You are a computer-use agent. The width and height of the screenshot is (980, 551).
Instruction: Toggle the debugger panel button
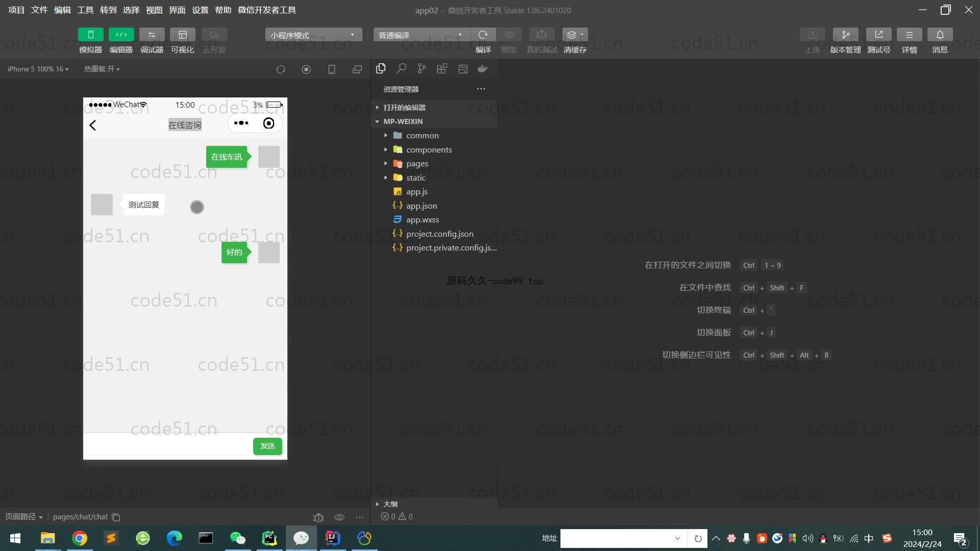pos(152,35)
